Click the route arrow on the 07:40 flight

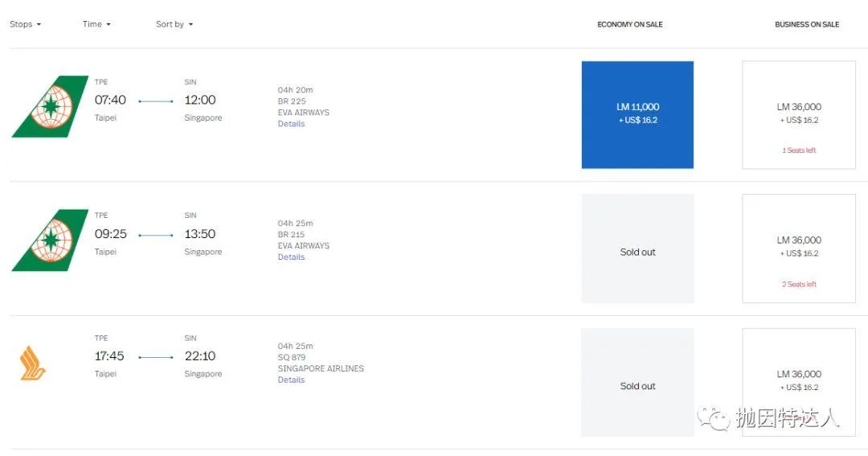[x=156, y=101]
